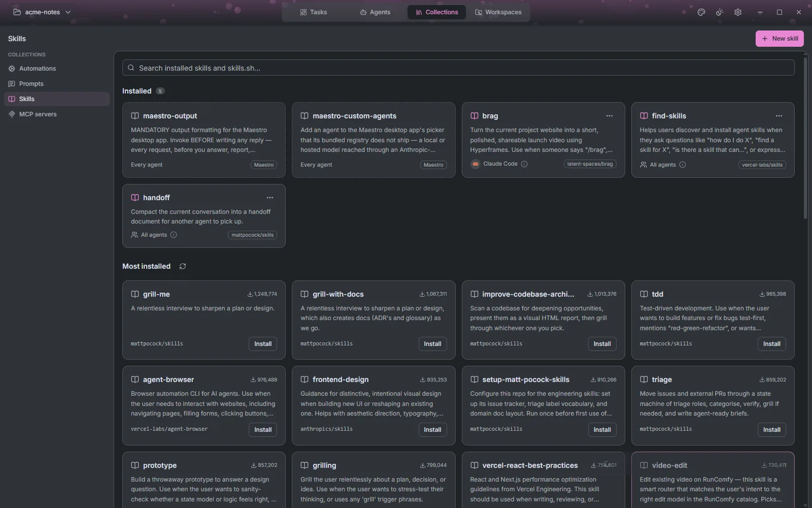Click the settings gear icon
This screenshot has height=508, width=812.
738,12
